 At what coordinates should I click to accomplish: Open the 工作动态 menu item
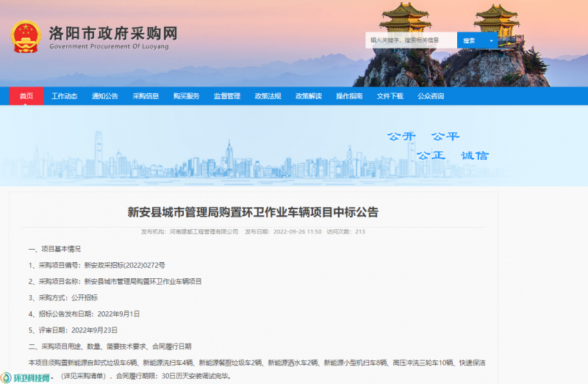pyautogui.click(x=65, y=96)
